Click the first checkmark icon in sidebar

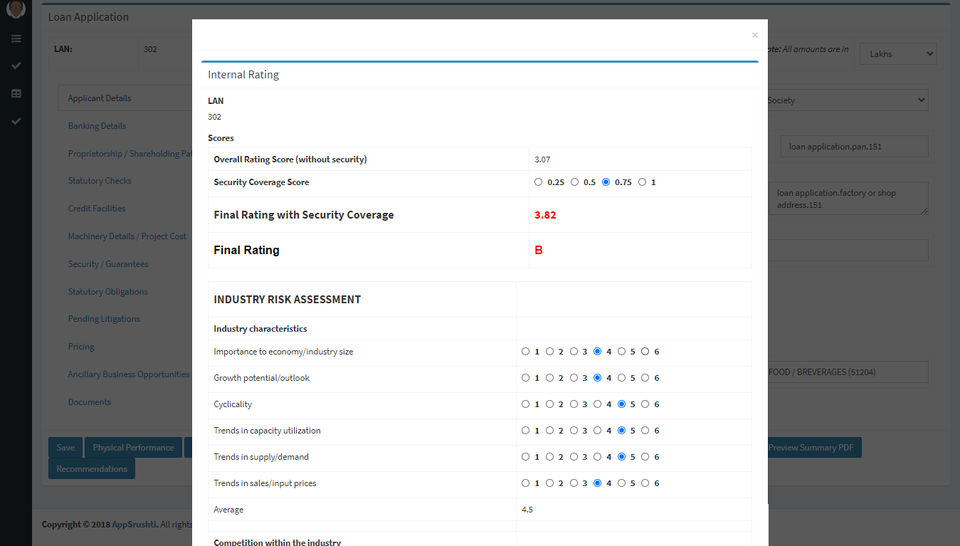click(16, 65)
